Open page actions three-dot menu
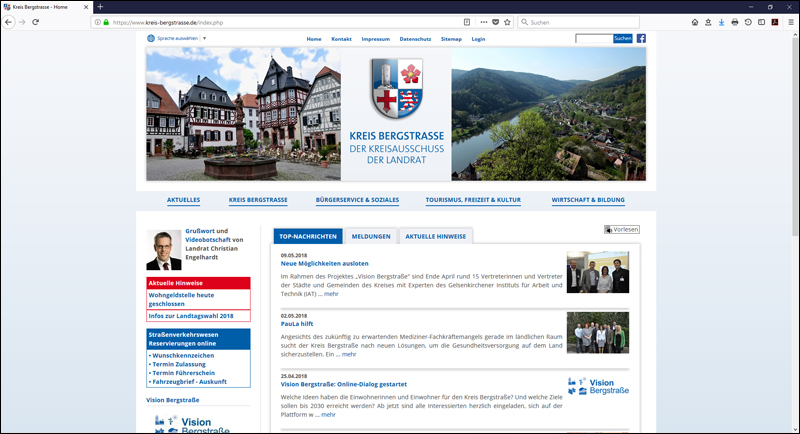 (x=484, y=22)
